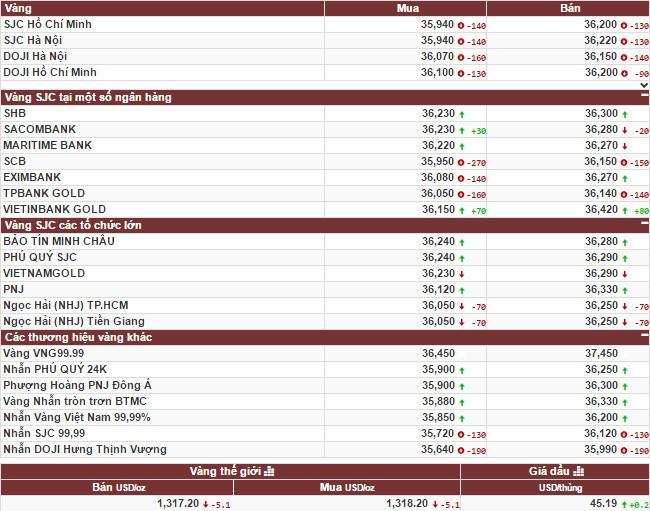This screenshot has height=511, width=650.
Task: Click the Vàng VNG99.99 Bán price 37,450
Action: 600,353
